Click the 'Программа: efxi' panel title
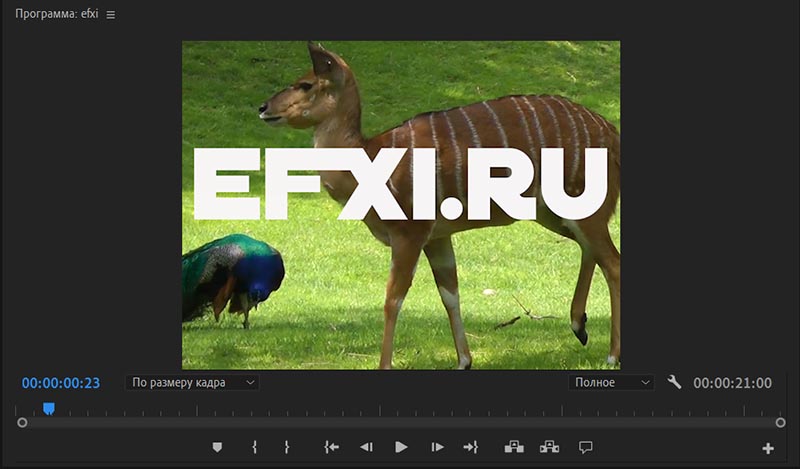Viewport: 800px width, 469px height. click(x=57, y=14)
